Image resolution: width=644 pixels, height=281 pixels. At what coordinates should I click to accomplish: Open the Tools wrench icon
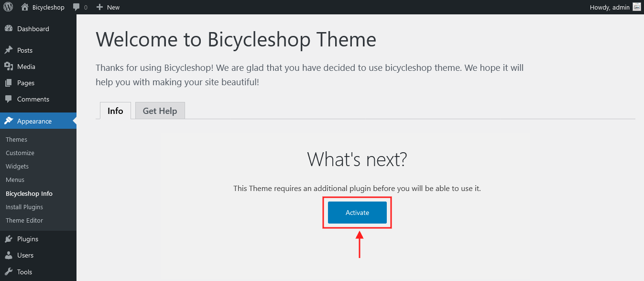pyautogui.click(x=9, y=272)
